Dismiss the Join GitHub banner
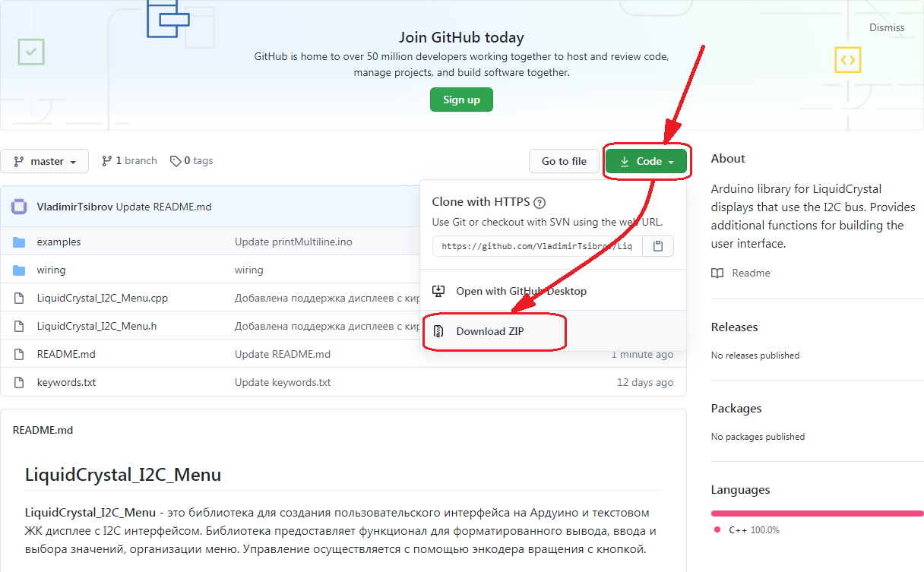Image resolution: width=924 pixels, height=572 pixels. (887, 27)
